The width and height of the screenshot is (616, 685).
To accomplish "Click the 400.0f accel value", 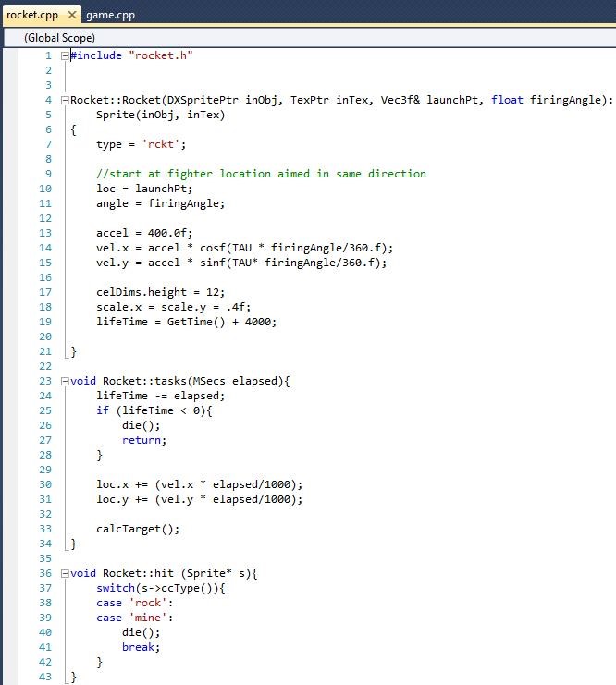I will pos(166,233).
